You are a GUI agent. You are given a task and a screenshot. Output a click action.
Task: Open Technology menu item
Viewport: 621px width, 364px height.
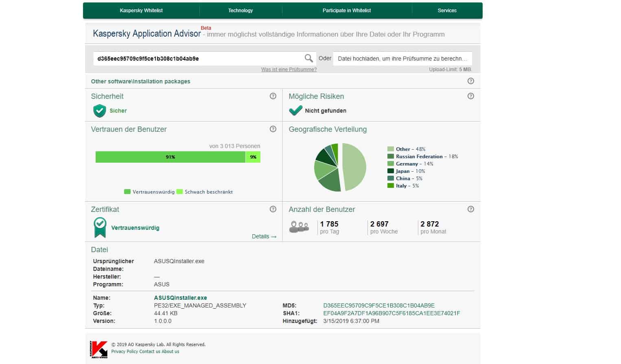coord(241,11)
